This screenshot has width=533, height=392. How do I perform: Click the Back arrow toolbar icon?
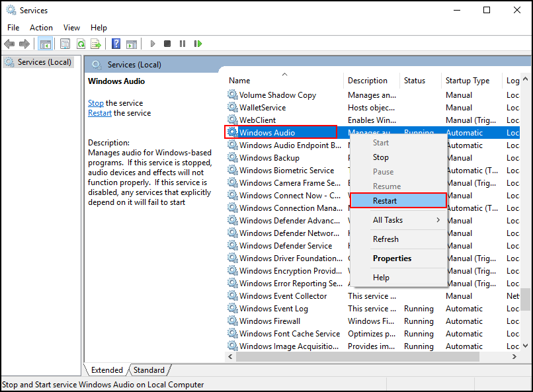(9, 44)
